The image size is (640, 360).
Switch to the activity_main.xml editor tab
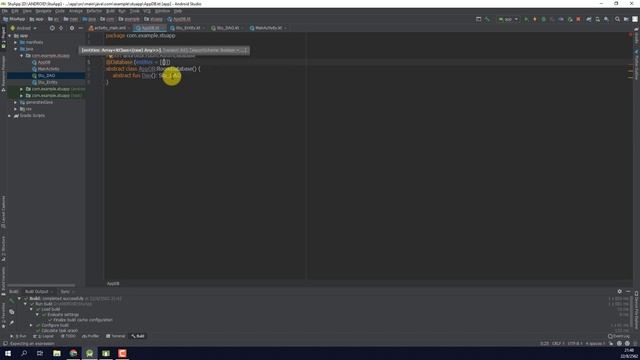(108, 28)
